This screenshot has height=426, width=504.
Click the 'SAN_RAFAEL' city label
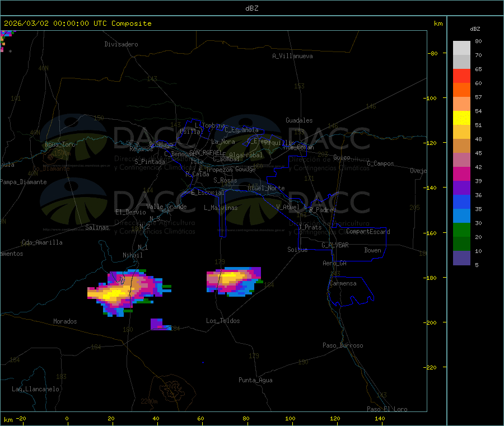point(206,153)
